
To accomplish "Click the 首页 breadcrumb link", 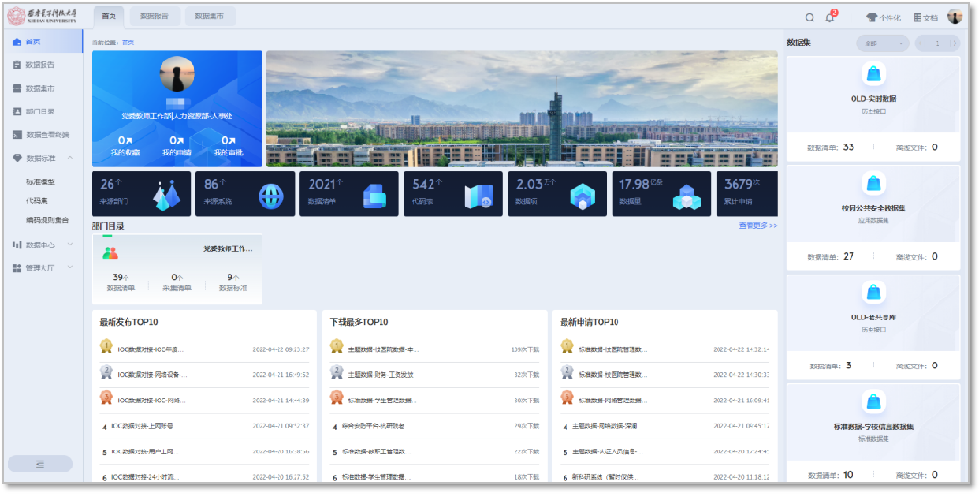I will [x=127, y=43].
